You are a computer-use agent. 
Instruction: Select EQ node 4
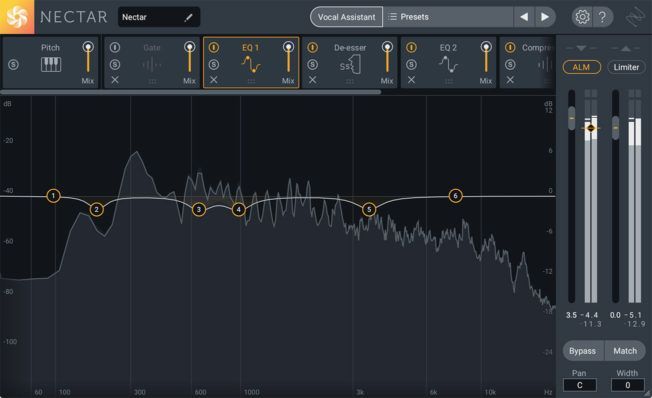pos(239,210)
